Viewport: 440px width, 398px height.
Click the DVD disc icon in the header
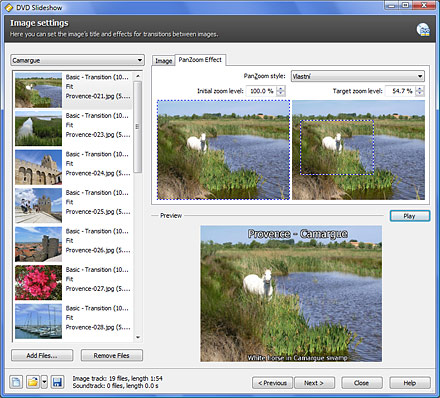coord(423,30)
